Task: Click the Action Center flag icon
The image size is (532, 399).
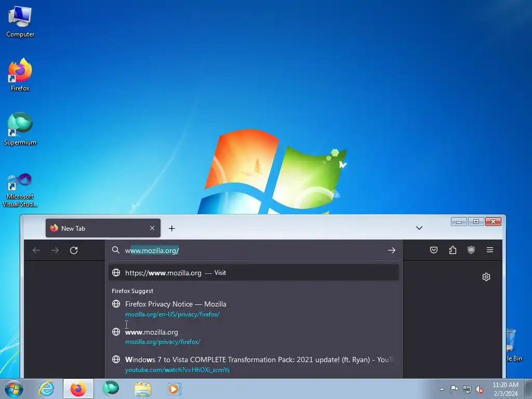Action: (454, 389)
